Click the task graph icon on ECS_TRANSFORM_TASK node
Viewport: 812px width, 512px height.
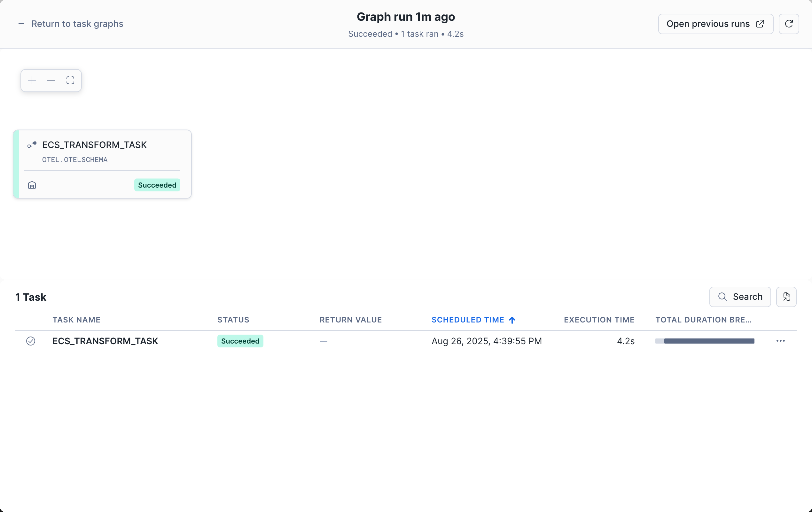(x=32, y=144)
